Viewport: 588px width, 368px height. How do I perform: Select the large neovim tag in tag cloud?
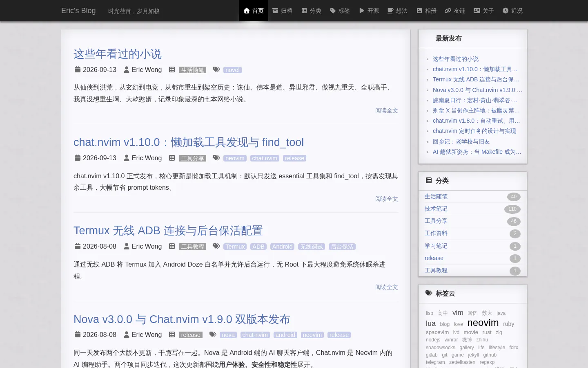tap(483, 323)
